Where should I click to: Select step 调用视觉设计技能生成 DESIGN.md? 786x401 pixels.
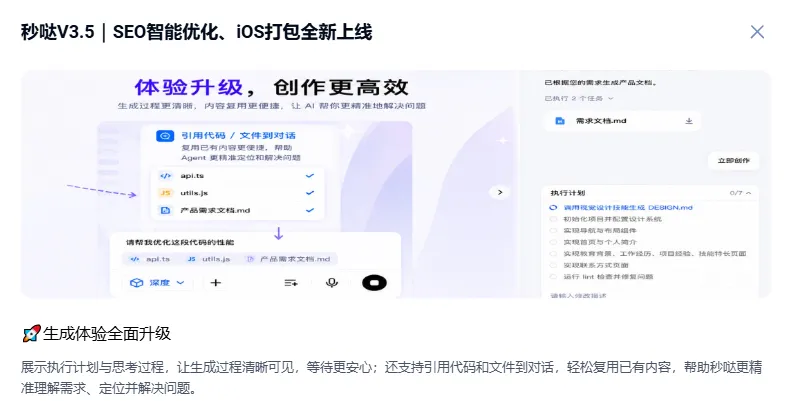(628, 208)
